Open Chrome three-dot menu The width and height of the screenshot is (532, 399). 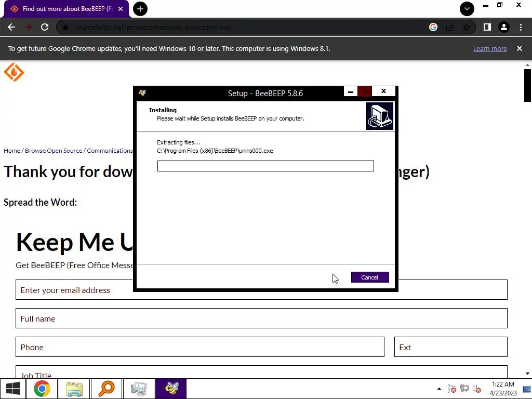pyautogui.click(x=521, y=27)
